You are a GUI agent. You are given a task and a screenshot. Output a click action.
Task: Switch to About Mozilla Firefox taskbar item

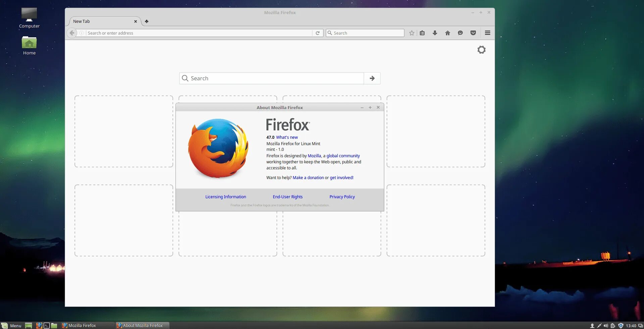pos(142,325)
